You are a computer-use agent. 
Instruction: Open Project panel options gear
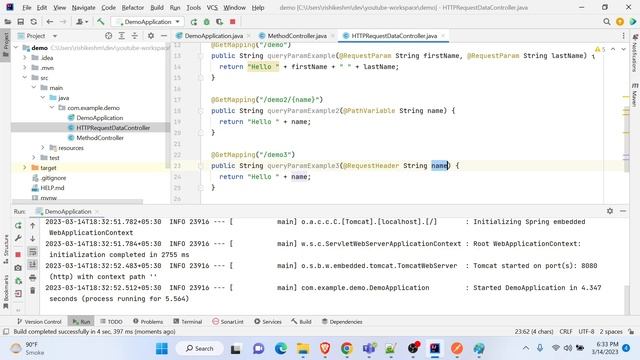click(151, 36)
